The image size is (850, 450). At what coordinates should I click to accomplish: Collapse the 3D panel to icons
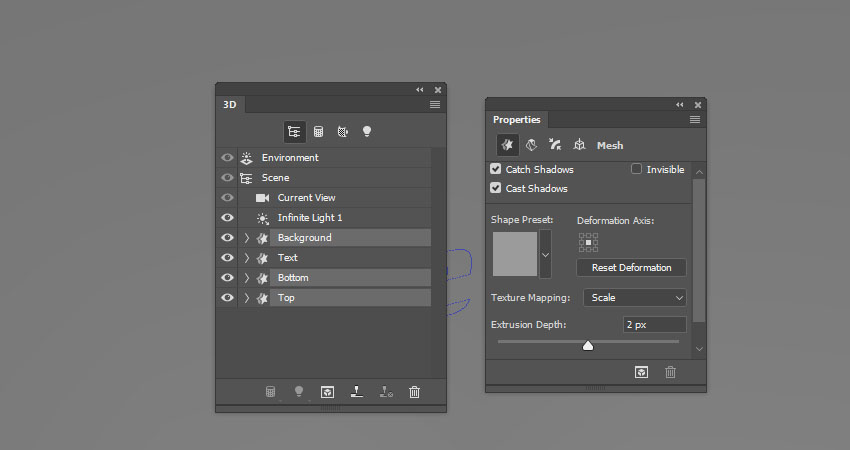pyautogui.click(x=420, y=89)
